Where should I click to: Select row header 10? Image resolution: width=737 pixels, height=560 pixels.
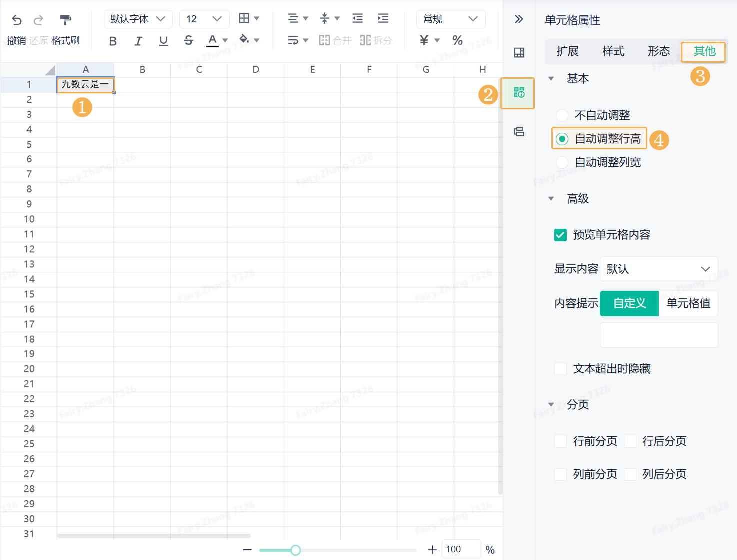[x=29, y=219]
